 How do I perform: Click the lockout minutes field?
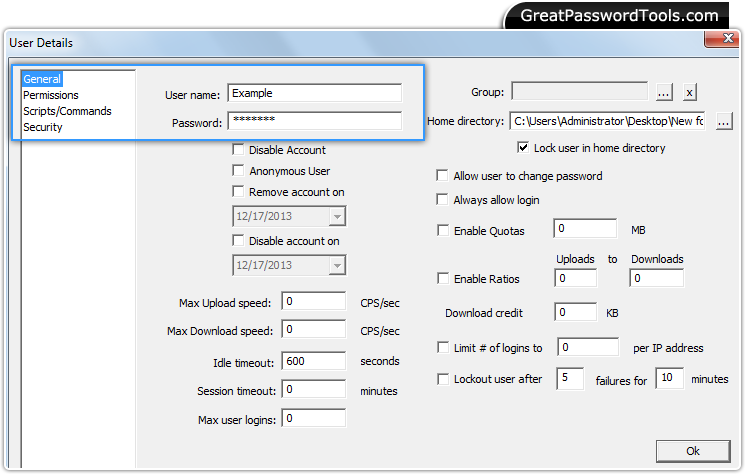click(669, 379)
